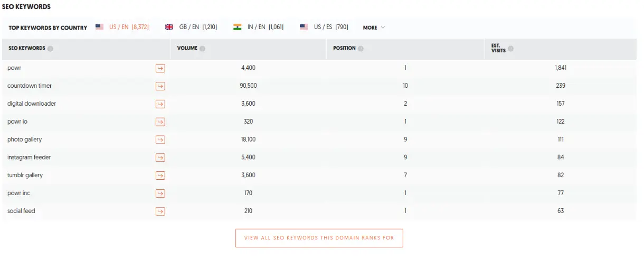Select the GB / EN flag icon
This screenshot has width=644, height=258.
point(169,27)
